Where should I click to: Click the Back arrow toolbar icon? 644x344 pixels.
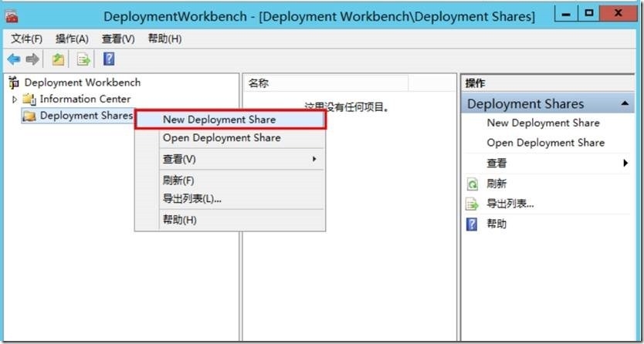[x=14, y=59]
